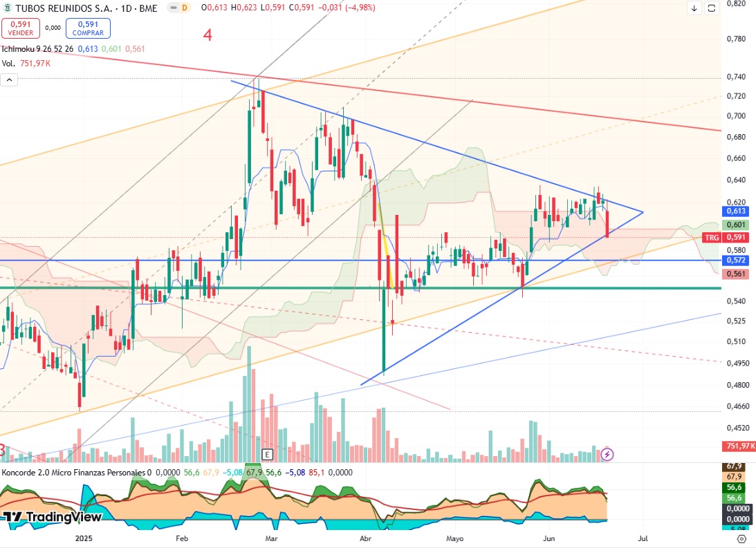Click the 0,591 VENDER sell button
The height and width of the screenshot is (548, 756).
(21, 28)
